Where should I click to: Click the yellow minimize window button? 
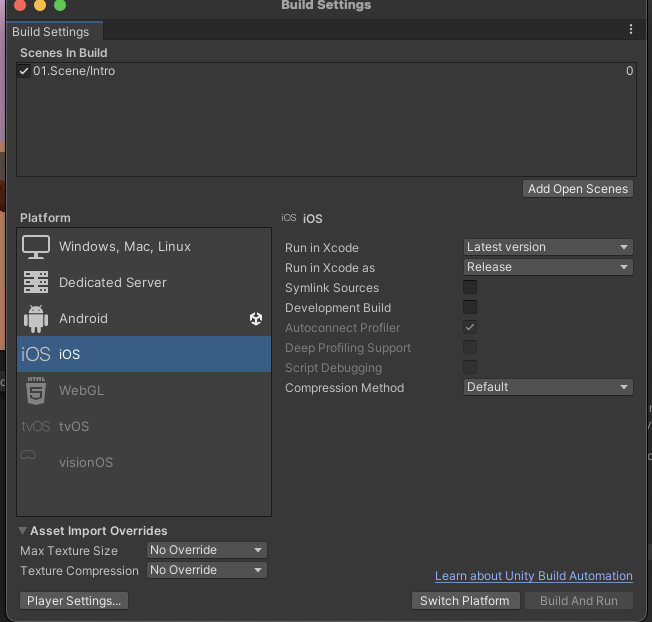(40, 5)
